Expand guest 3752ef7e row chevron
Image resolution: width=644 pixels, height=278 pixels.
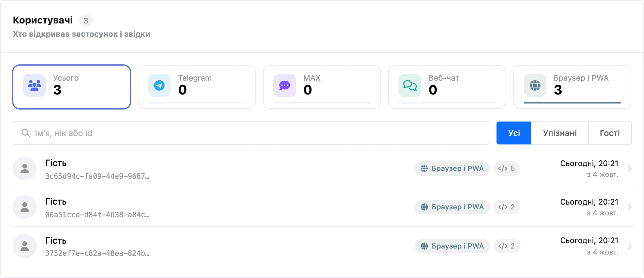coord(630,246)
